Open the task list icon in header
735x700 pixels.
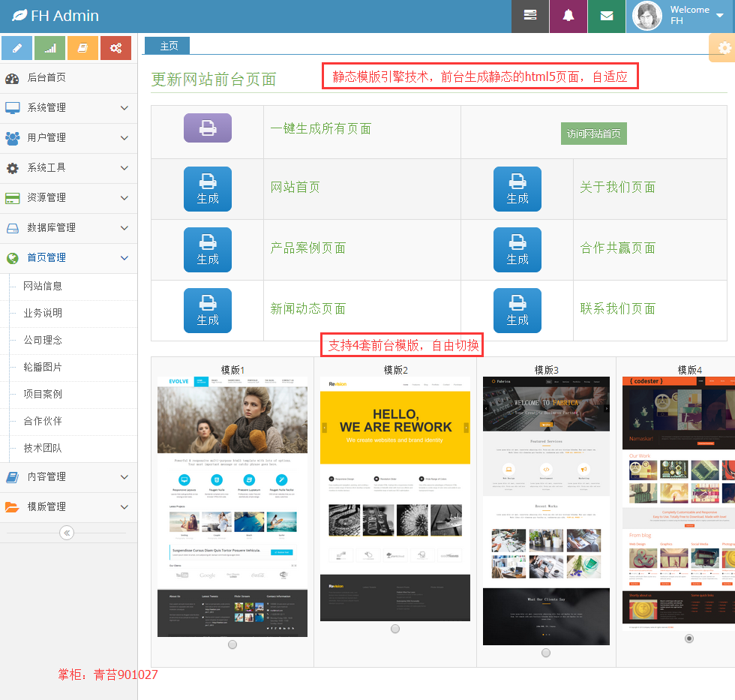tap(530, 16)
